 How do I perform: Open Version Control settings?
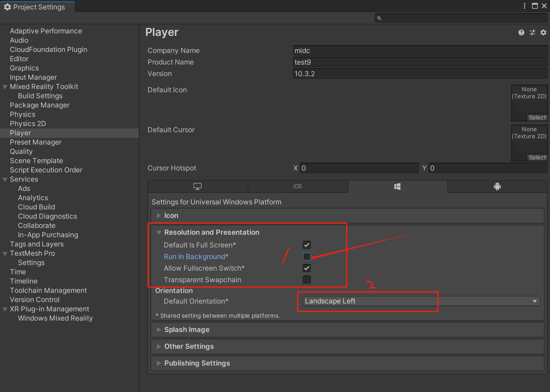(x=34, y=300)
